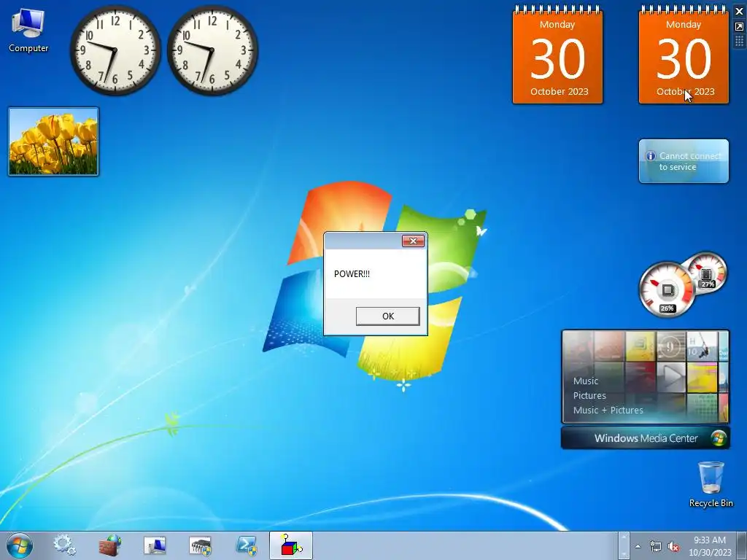Click the tulips slideshow gadget picture
747x560 pixels.
pos(53,141)
